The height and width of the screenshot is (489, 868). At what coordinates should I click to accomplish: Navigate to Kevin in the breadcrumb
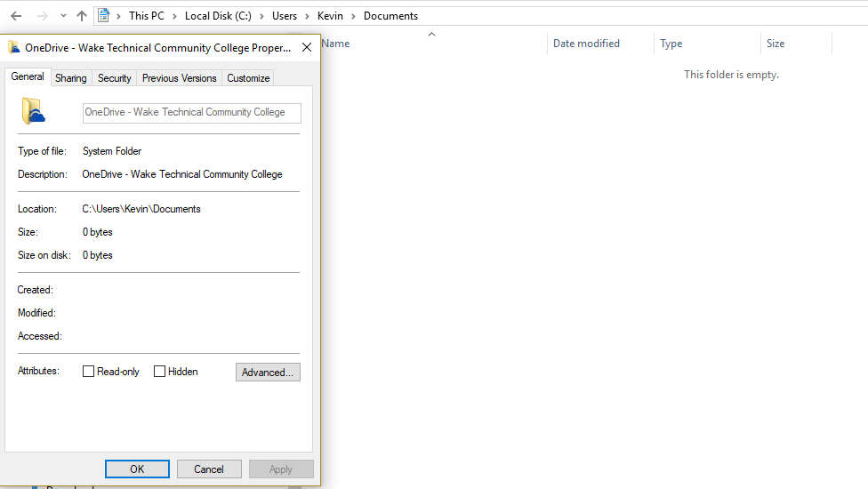click(x=330, y=16)
